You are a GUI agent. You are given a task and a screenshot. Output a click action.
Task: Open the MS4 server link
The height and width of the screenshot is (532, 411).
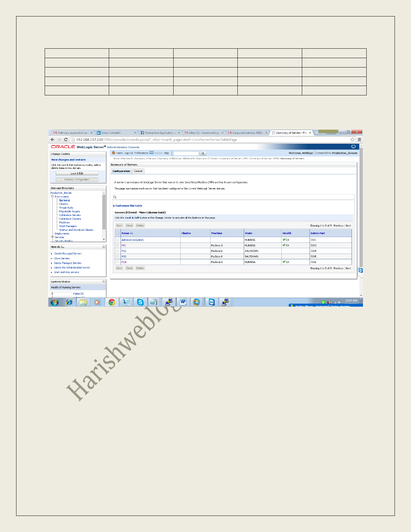point(124,262)
